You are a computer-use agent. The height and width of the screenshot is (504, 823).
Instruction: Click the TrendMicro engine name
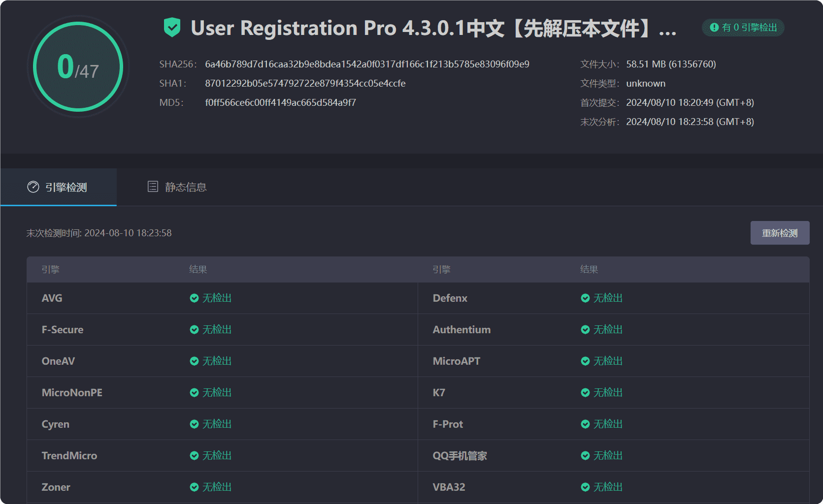pyautogui.click(x=69, y=456)
